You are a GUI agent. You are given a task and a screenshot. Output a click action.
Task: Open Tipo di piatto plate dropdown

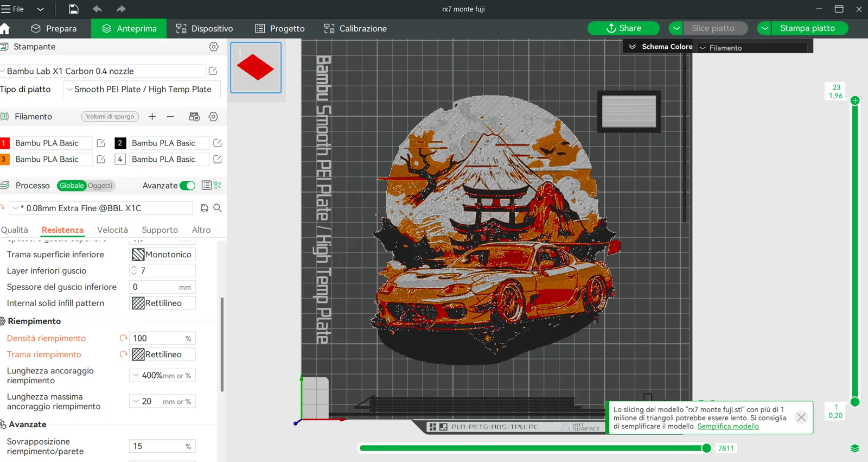[x=142, y=90]
